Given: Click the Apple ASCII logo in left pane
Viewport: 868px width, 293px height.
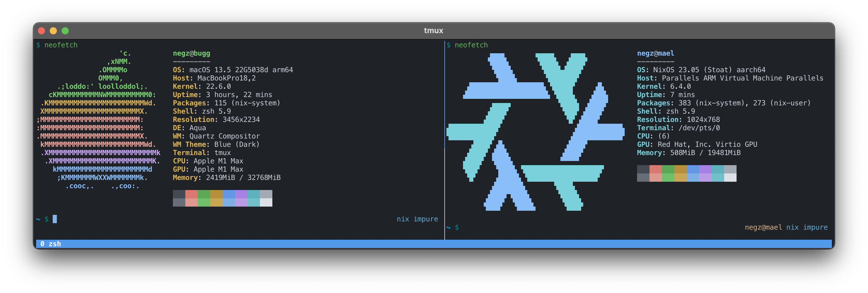Looking at the screenshot, I should click(x=98, y=120).
